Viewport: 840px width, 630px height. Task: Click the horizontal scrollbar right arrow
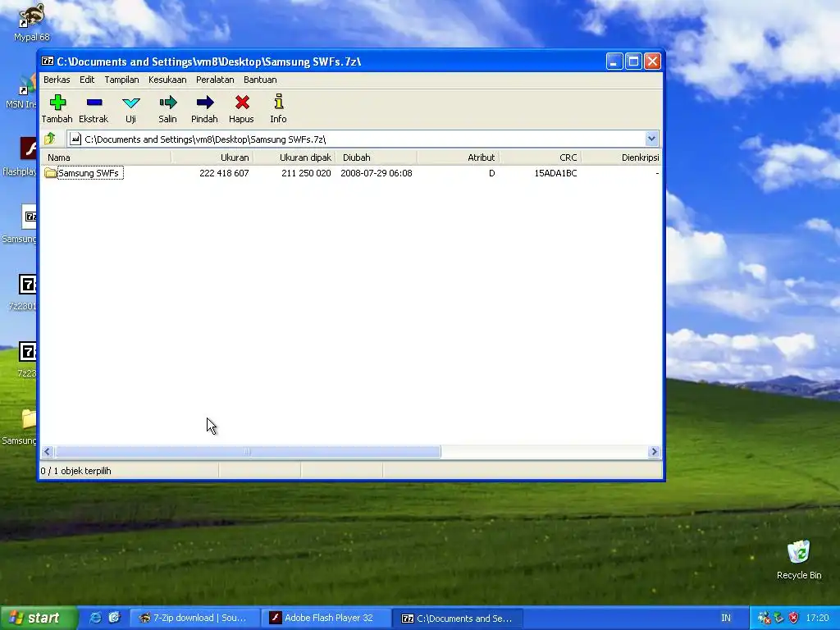click(x=654, y=452)
